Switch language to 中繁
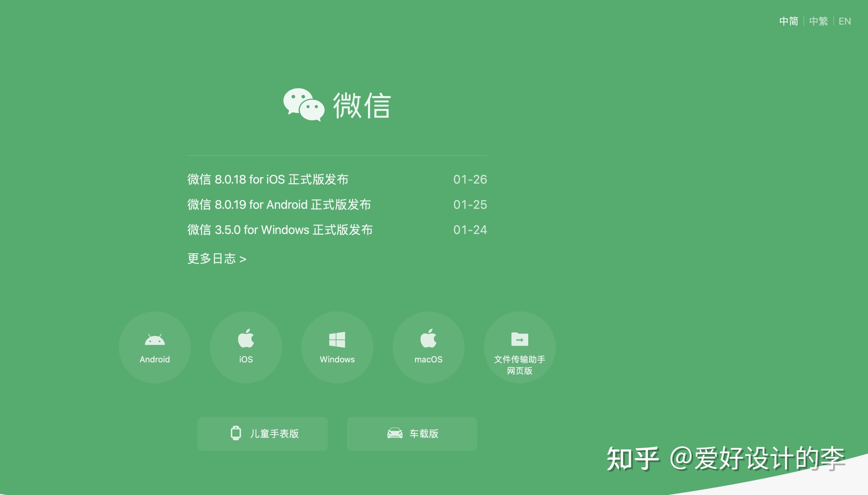This screenshot has height=495, width=868. (818, 21)
